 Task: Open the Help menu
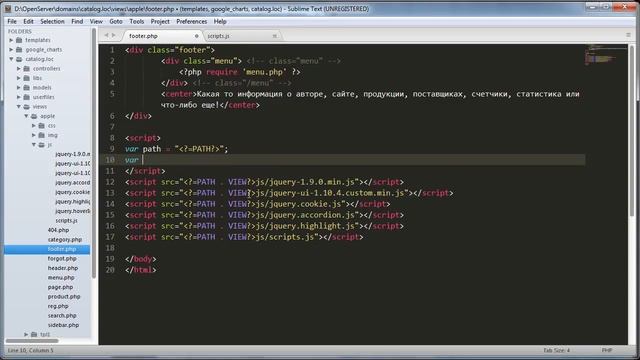click(220, 21)
